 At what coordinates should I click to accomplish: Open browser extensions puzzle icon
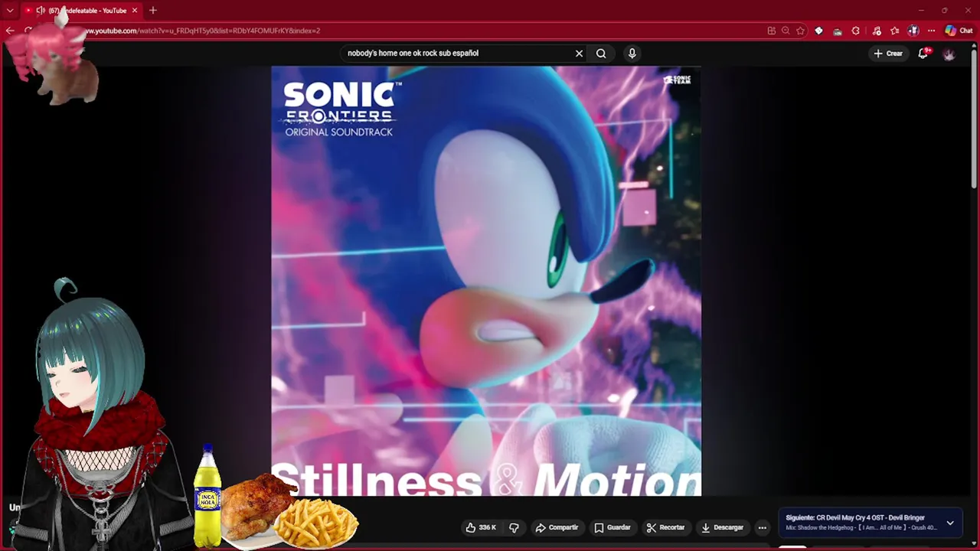(x=856, y=31)
